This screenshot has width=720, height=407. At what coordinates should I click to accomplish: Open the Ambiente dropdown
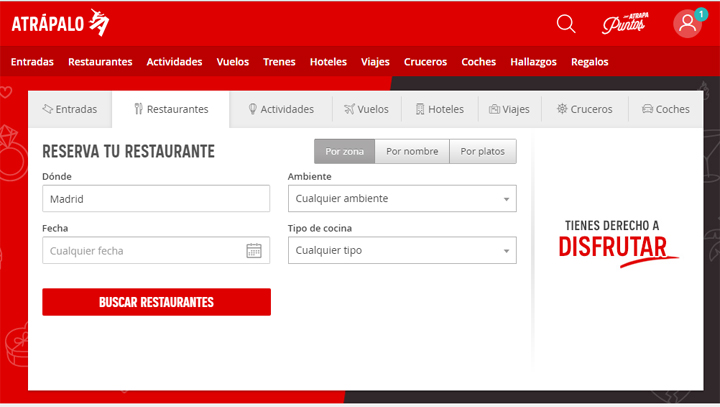tap(402, 198)
